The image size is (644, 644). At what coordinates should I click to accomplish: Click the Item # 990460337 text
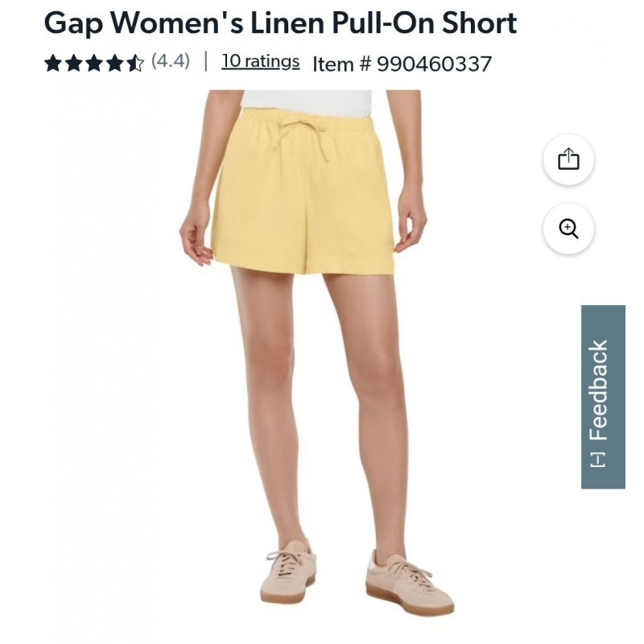pos(402,64)
